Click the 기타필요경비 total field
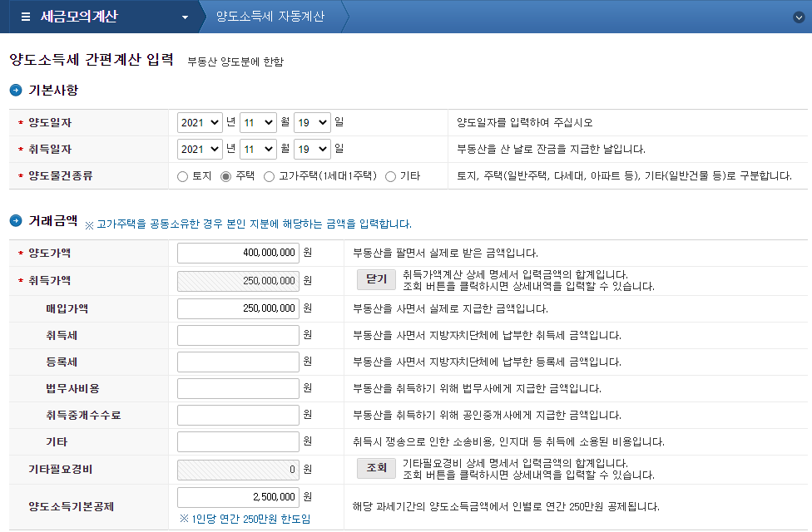The height and width of the screenshot is (532, 812). [x=238, y=470]
